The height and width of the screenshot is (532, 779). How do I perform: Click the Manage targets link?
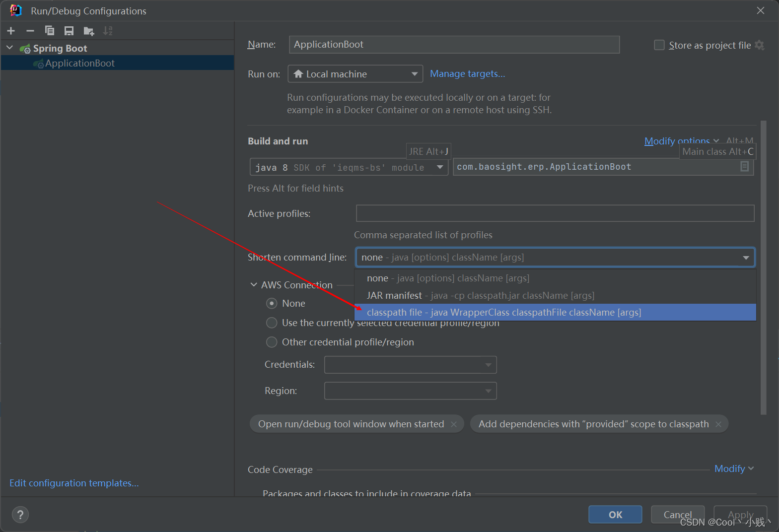coord(467,73)
